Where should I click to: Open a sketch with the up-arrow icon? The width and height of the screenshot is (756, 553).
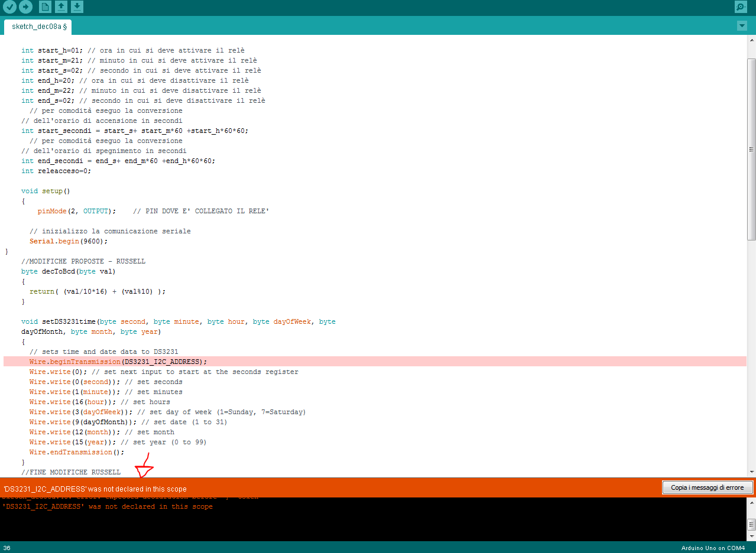tap(61, 7)
